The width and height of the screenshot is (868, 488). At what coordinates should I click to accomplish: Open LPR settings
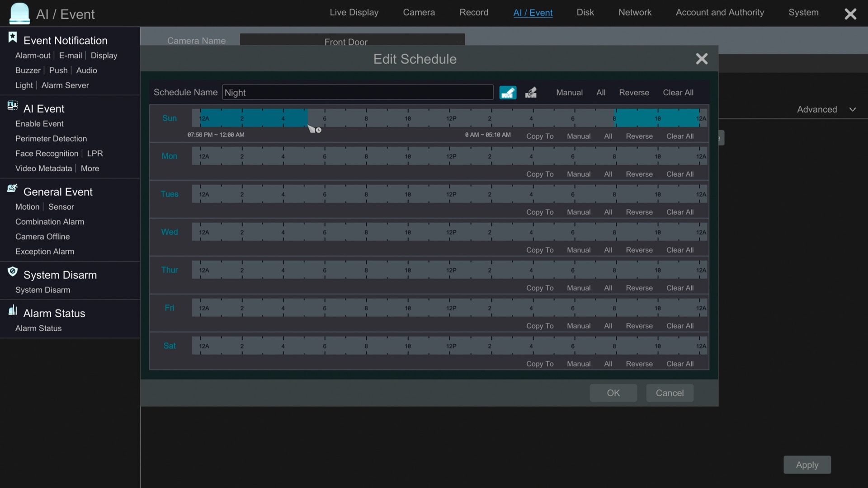[x=95, y=154]
